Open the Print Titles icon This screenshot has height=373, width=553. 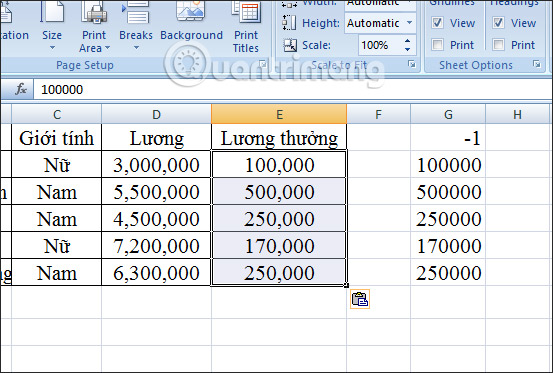click(246, 12)
